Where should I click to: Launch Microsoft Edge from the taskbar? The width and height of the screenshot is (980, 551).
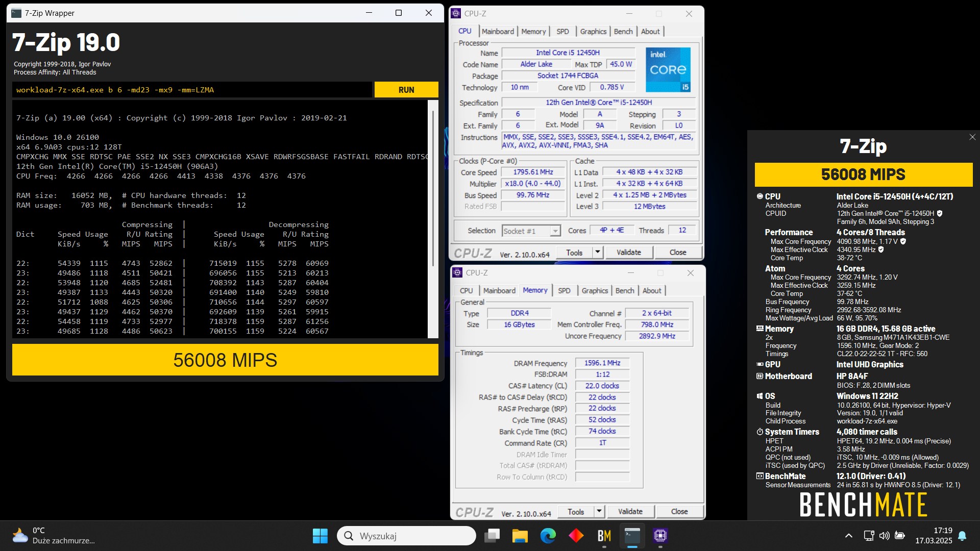coord(548,536)
